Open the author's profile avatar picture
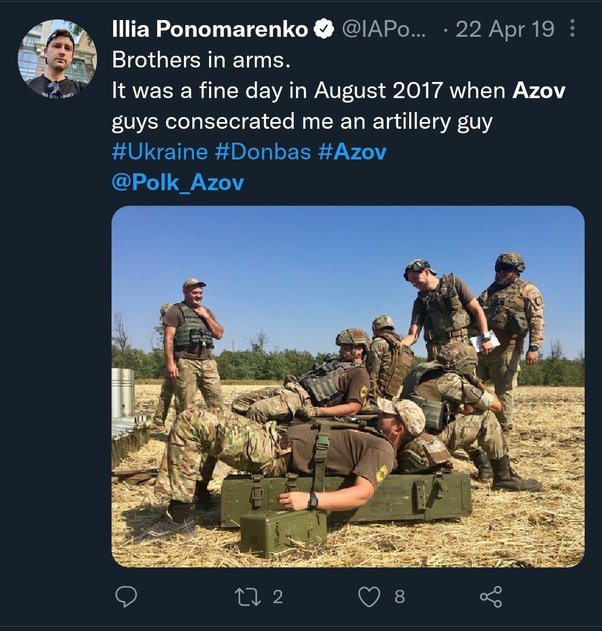The image size is (602, 631). (57, 58)
